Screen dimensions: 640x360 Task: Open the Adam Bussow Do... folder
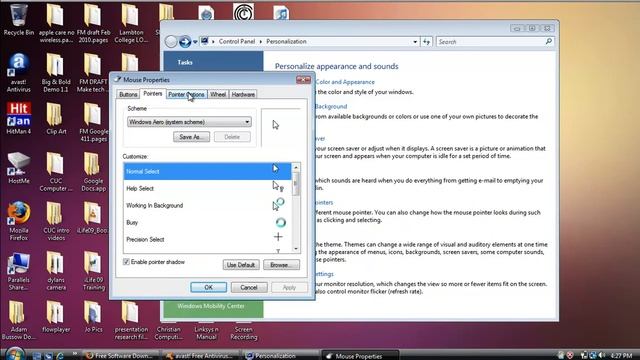(18, 320)
